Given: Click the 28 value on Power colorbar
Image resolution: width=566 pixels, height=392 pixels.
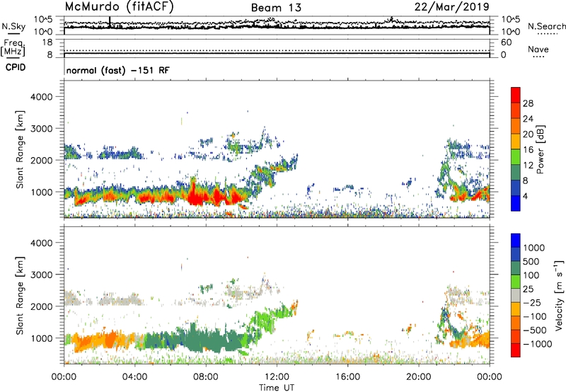Looking at the screenshot, I should click(x=528, y=103).
